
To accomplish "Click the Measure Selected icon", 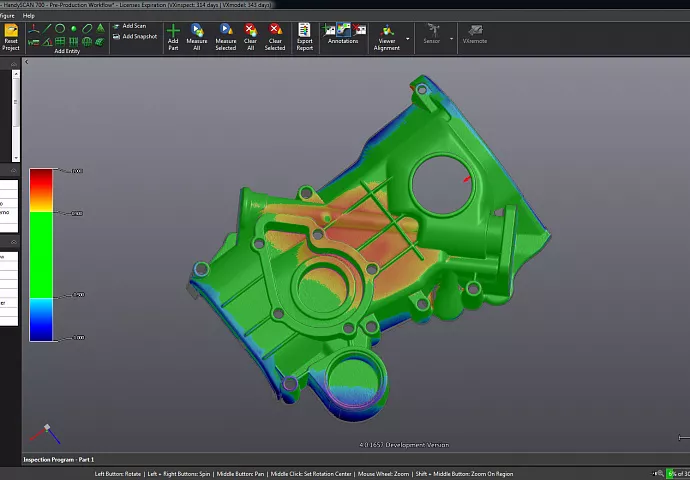I will (226, 32).
